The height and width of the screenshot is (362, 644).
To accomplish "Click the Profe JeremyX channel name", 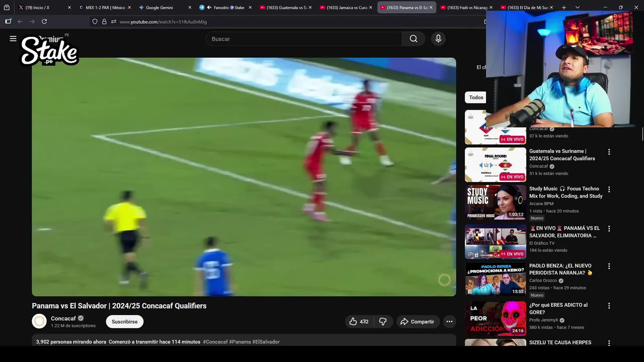I will (x=543, y=320).
